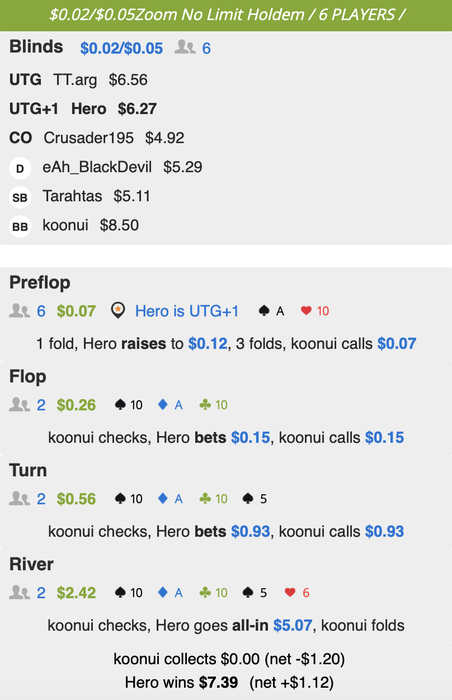
Task: Click the hero's ace of spades card
Action: coord(271,311)
